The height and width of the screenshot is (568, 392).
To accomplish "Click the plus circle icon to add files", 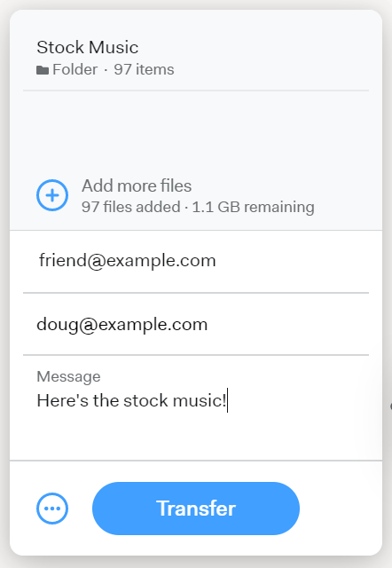I will pyautogui.click(x=52, y=195).
